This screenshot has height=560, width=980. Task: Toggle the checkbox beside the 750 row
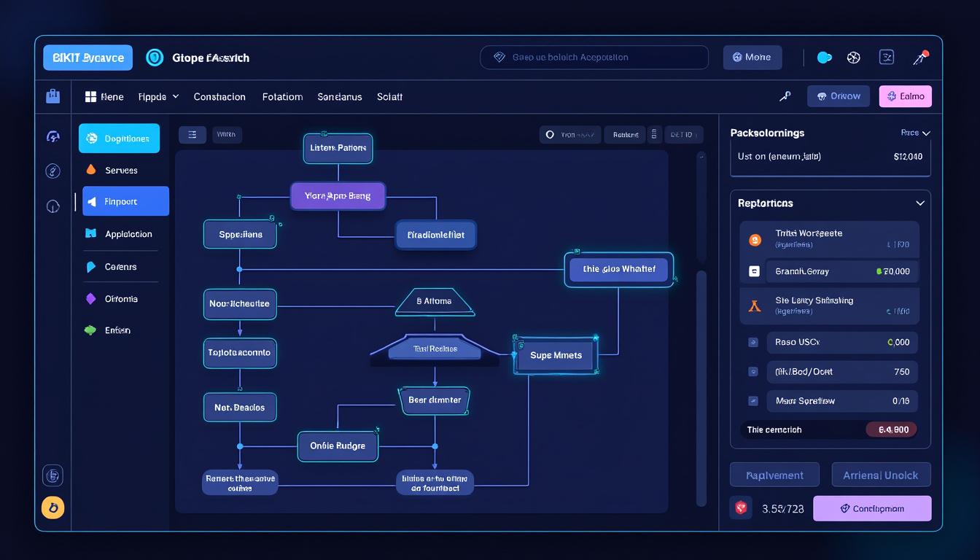point(753,372)
